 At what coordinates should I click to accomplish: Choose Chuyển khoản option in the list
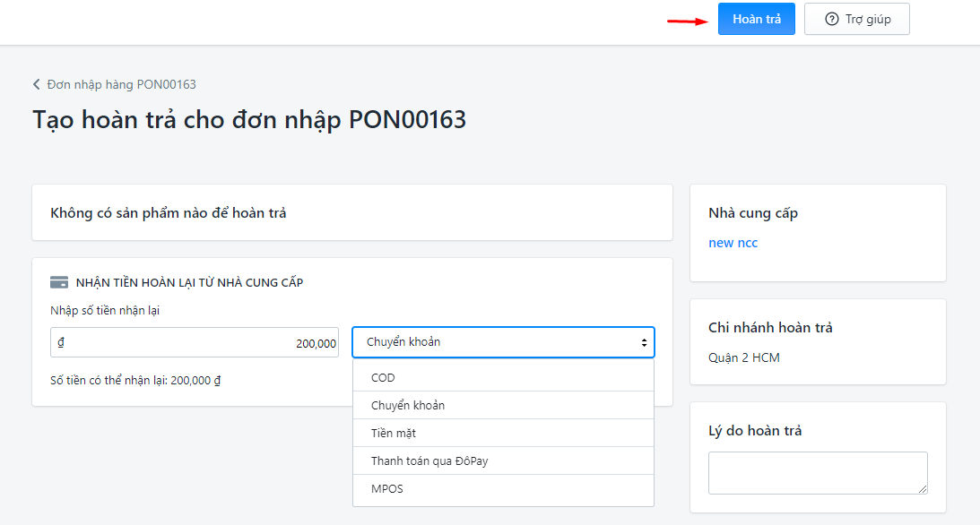click(x=503, y=405)
